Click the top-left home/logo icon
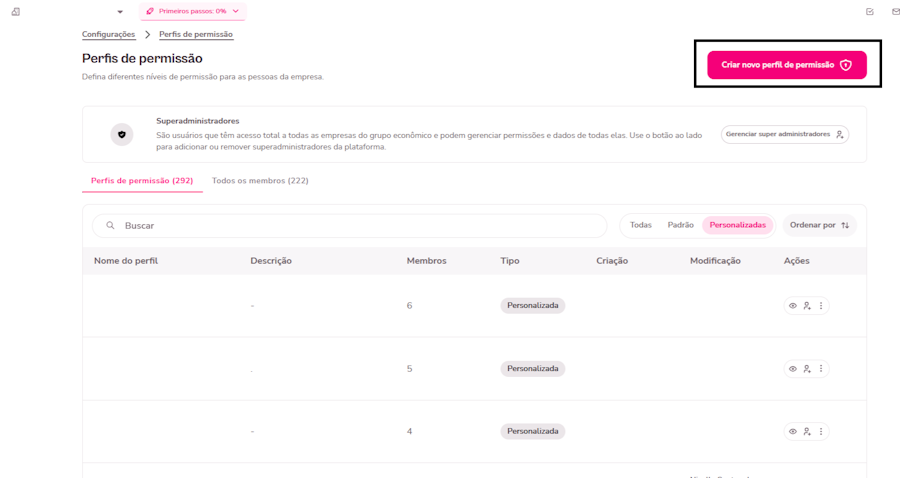The height and width of the screenshot is (478, 900). point(16,12)
